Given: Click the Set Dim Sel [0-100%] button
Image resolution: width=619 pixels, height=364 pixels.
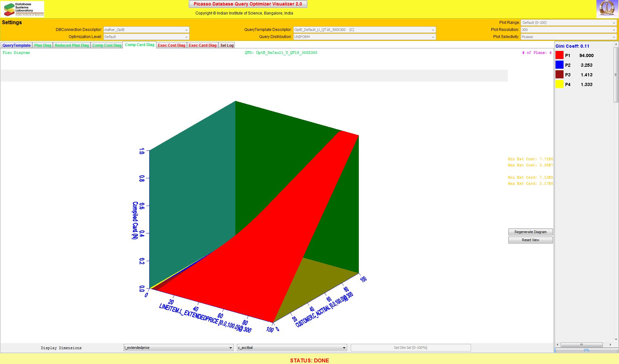Looking at the screenshot, I should click(410, 348).
